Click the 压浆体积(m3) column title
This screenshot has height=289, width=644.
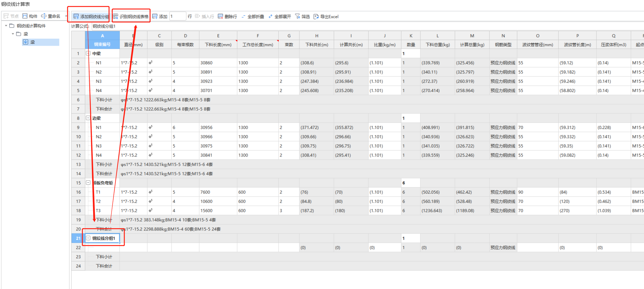coord(613,44)
